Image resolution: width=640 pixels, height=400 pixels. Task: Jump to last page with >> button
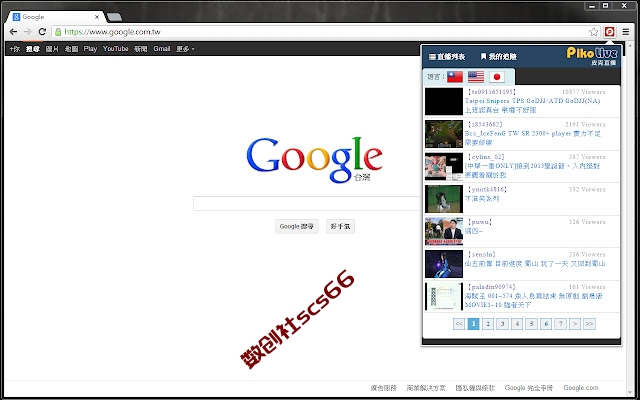pos(589,324)
